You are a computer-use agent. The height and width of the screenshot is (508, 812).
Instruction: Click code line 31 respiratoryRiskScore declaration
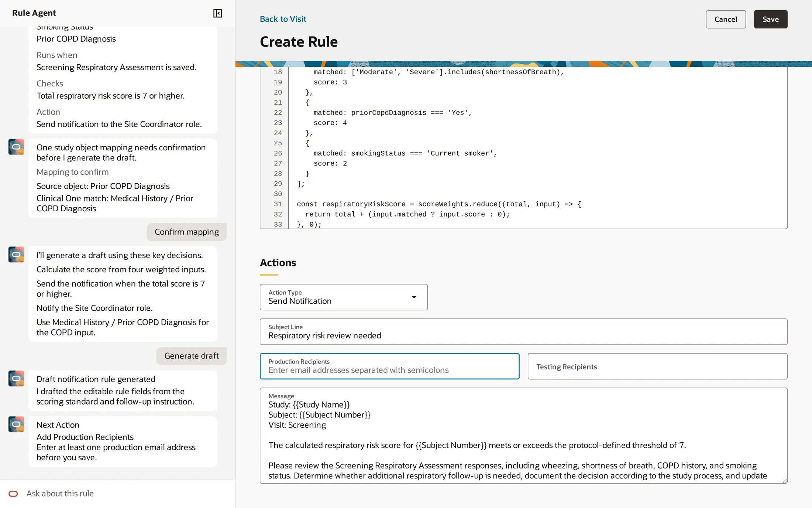pyautogui.click(x=439, y=204)
